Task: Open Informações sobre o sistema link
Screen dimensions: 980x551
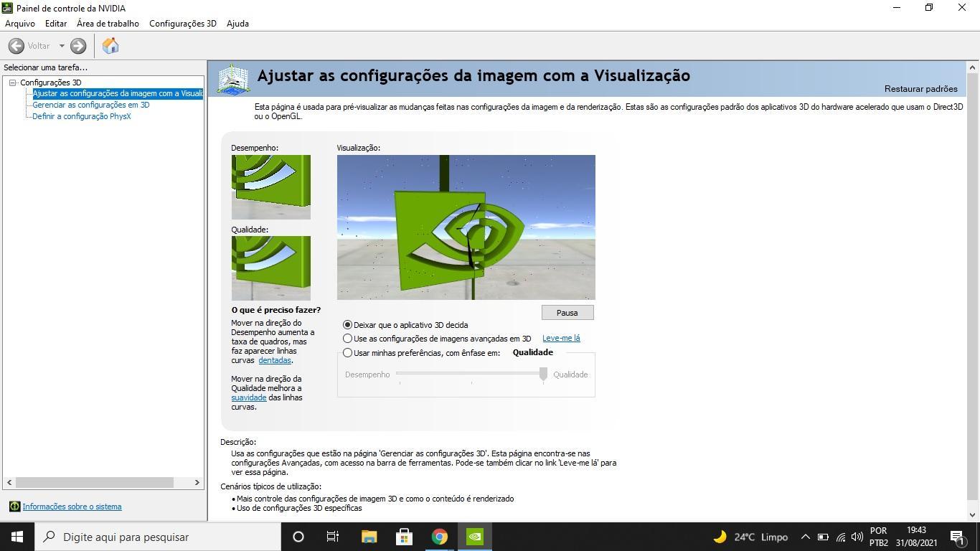Action: coord(72,507)
